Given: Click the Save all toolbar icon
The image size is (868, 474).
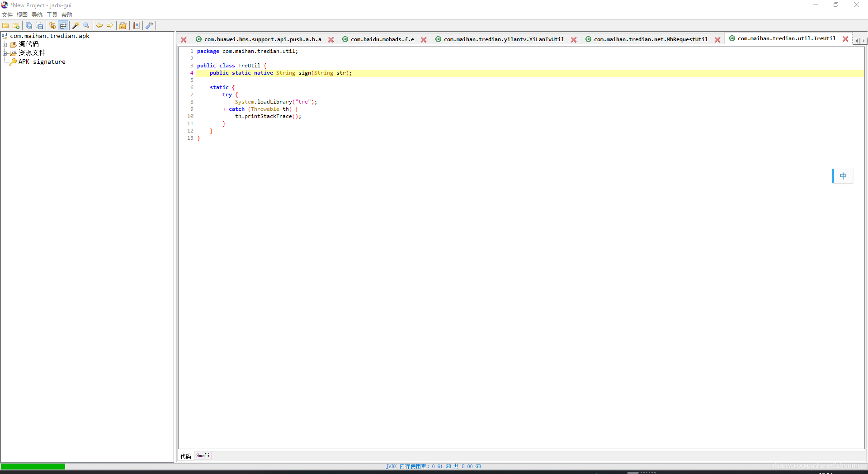Looking at the screenshot, I should 29,26.
